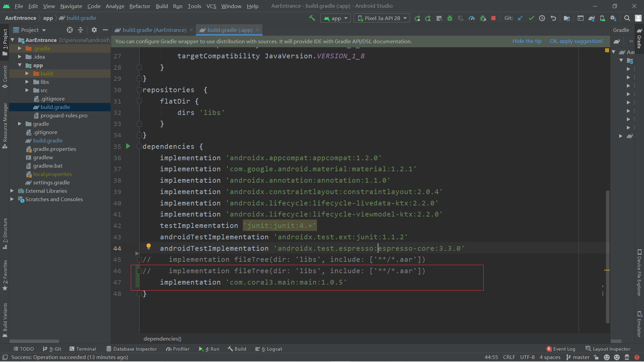Open the Layout Inspector tool window
Viewport: 644px width, 362px height.
(608, 349)
